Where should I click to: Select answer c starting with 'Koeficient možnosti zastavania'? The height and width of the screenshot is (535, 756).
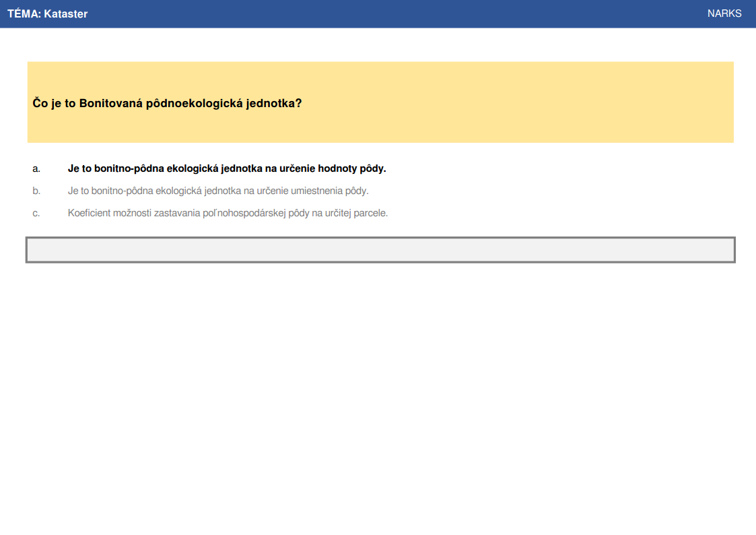[x=228, y=213]
